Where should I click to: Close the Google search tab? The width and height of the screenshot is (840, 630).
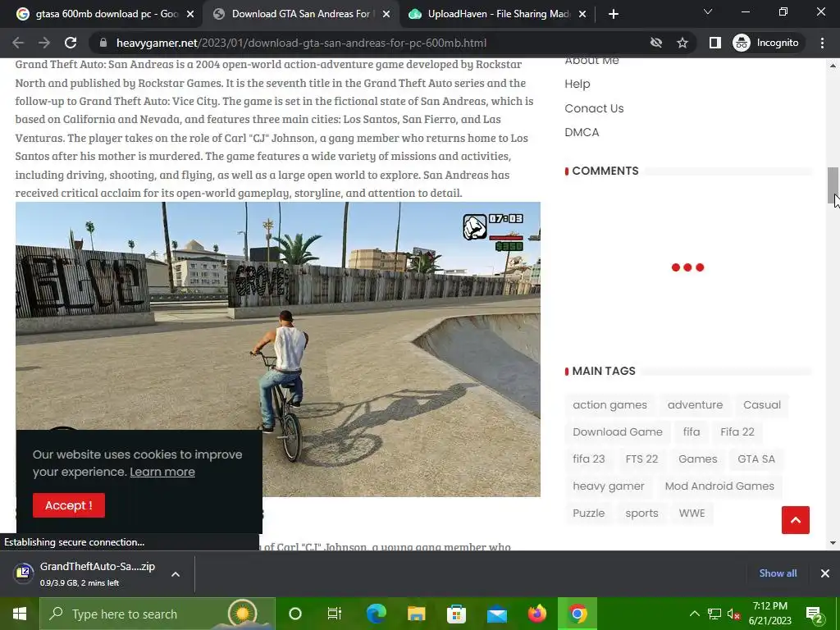(x=190, y=15)
